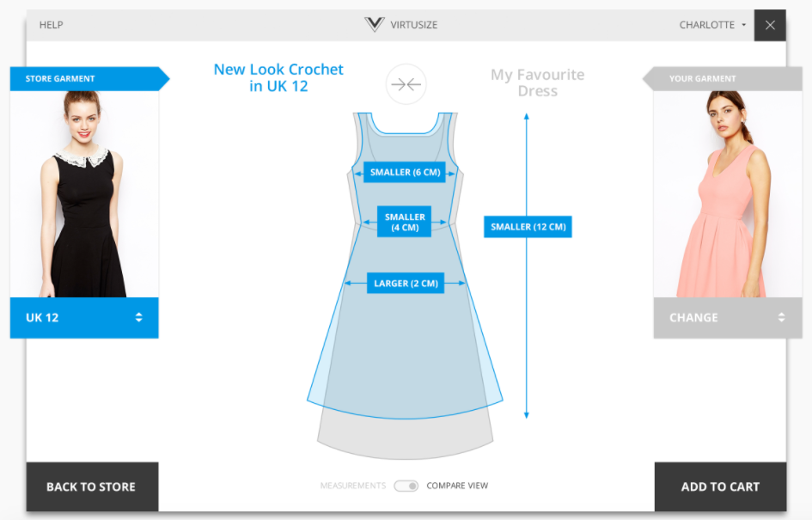Toggle Measurements / Compare View switch
Image resolution: width=812 pixels, height=520 pixels.
pos(406,486)
